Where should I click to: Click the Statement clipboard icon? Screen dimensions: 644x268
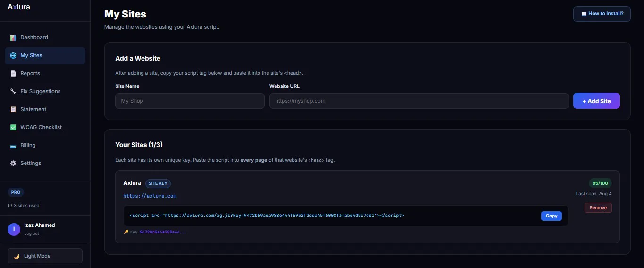pos(13,109)
